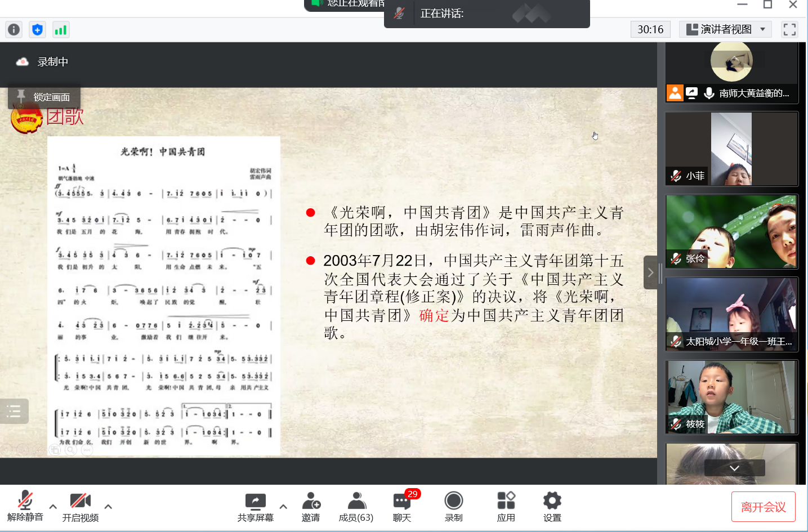Open the meeting info icon

click(x=14, y=30)
